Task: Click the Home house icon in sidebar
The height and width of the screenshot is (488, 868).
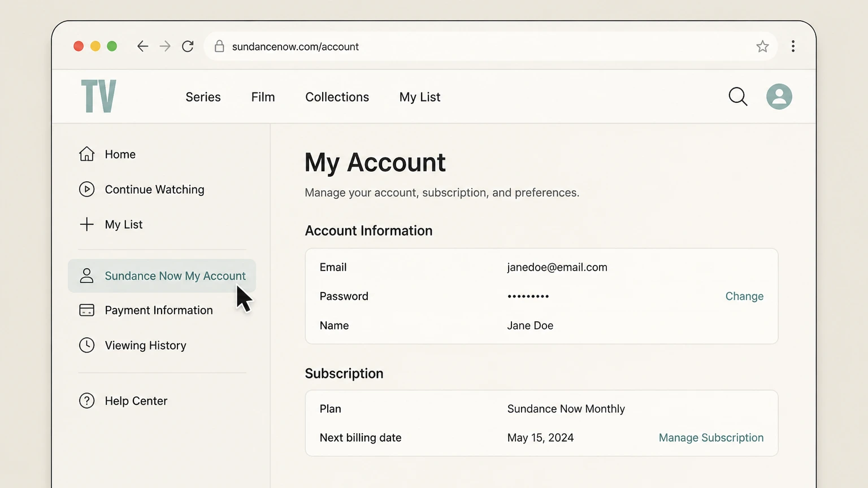Action: (86, 154)
